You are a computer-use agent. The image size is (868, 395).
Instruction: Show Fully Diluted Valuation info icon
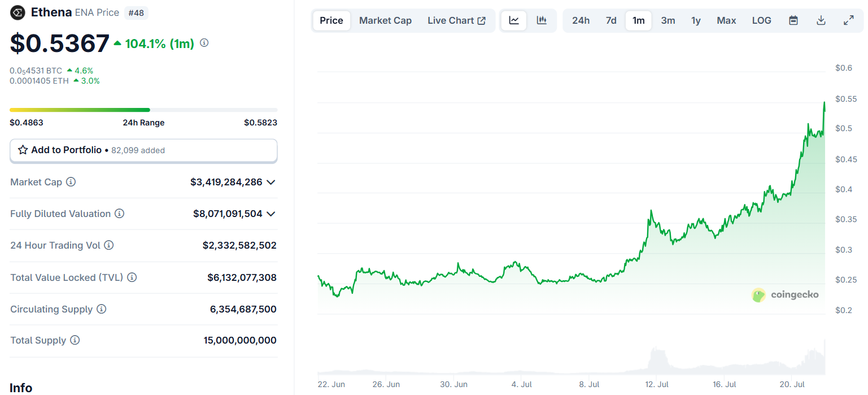click(120, 214)
